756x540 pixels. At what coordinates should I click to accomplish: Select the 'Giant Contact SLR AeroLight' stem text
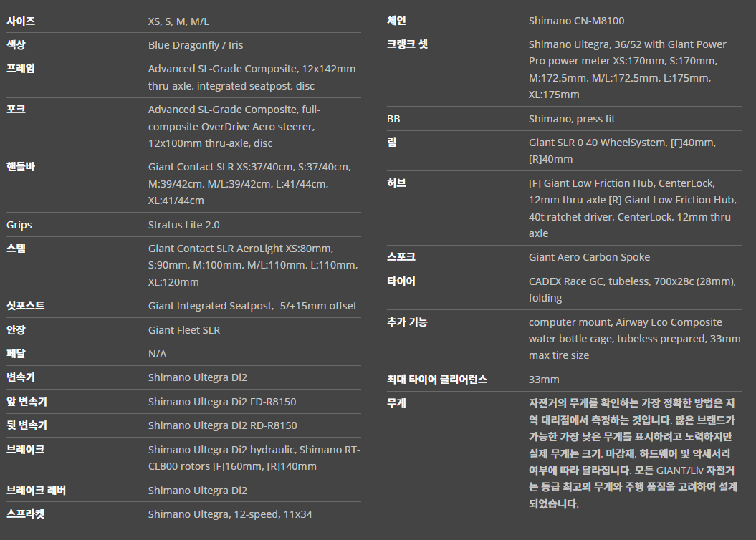[x=253, y=265]
